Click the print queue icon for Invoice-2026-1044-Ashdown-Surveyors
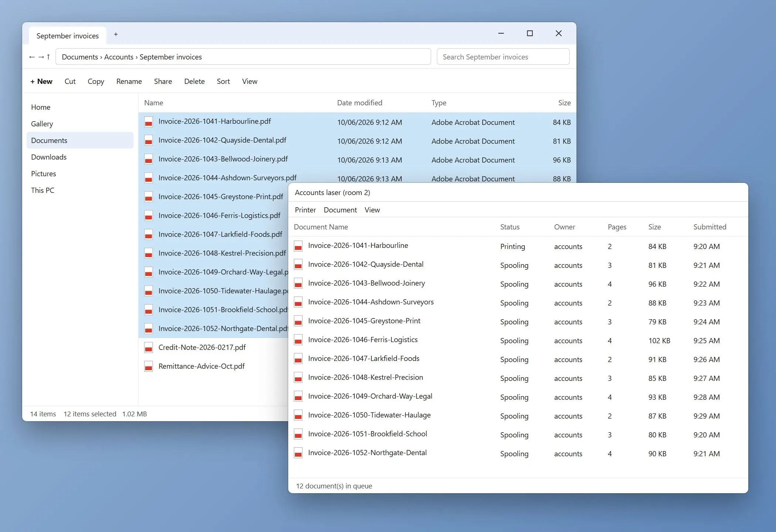Image resolution: width=776 pixels, height=532 pixels. (298, 303)
